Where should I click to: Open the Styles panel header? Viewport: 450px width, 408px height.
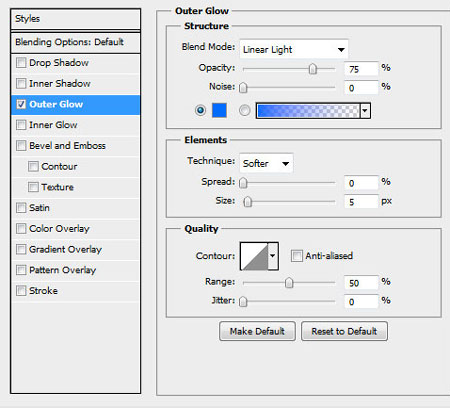pos(76,19)
